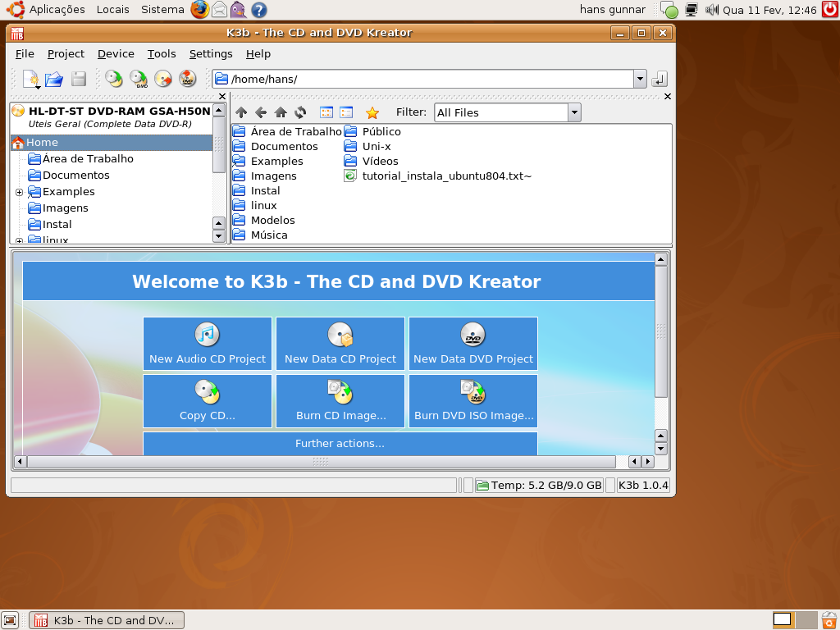Open the Tools menu
The image size is (840, 630).
162,53
